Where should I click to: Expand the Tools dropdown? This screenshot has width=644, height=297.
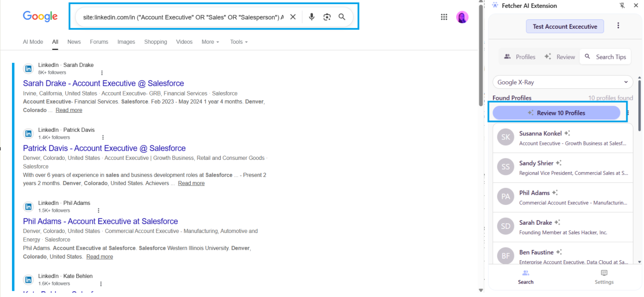239,42
